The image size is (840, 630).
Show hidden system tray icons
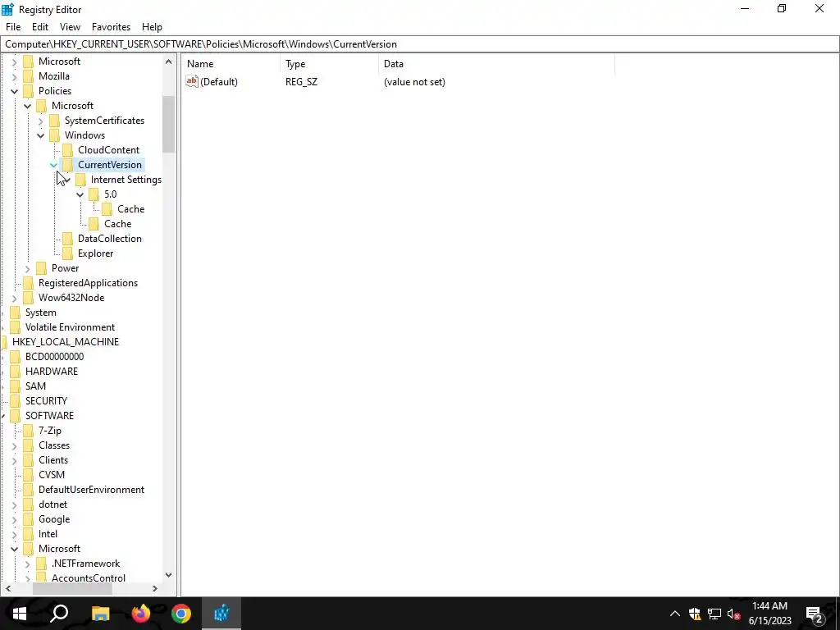tap(675, 614)
